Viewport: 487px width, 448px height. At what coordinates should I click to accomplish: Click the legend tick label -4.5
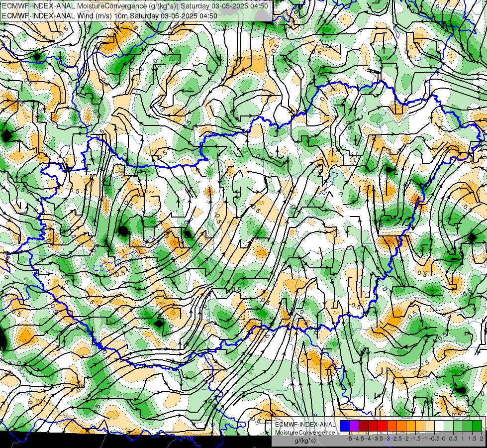pyautogui.click(x=359, y=439)
